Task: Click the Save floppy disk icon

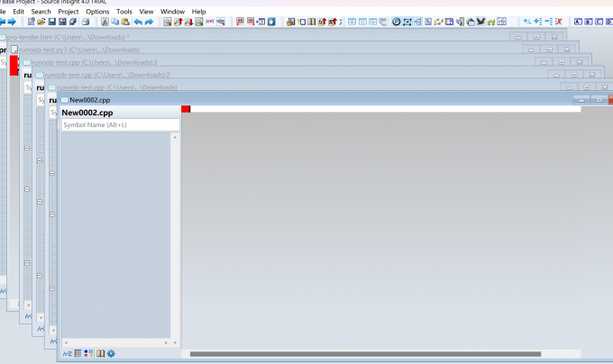Action: [x=52, y=22]
